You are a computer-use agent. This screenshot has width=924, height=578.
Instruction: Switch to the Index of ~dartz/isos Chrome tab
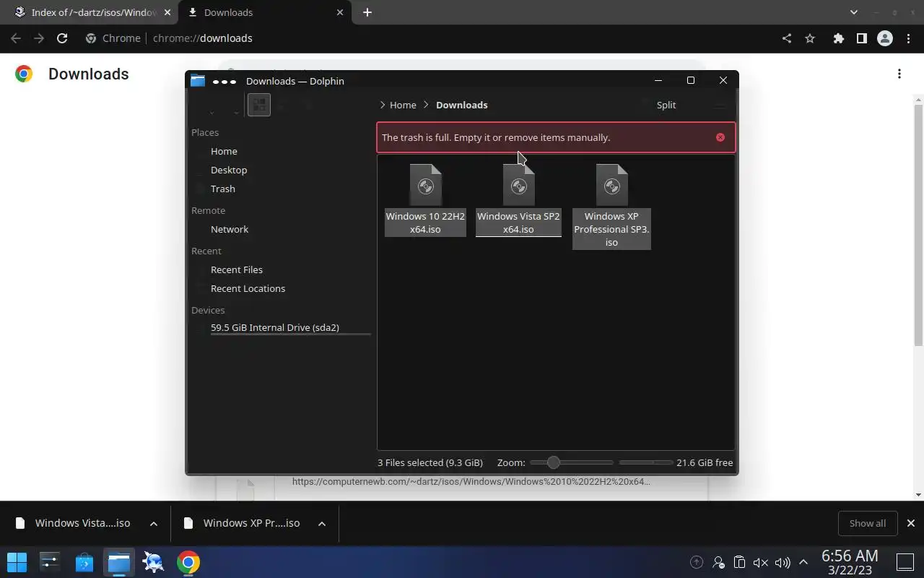(90, 12)
